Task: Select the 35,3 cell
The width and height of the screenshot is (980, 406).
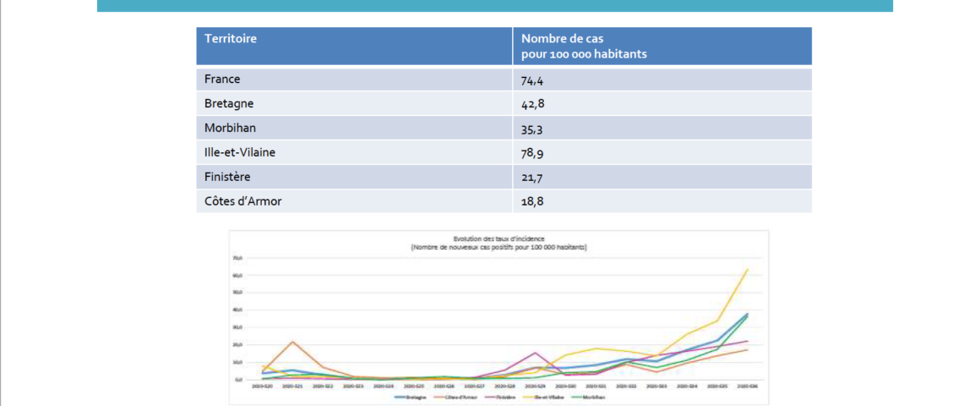Action: [532, 129]
